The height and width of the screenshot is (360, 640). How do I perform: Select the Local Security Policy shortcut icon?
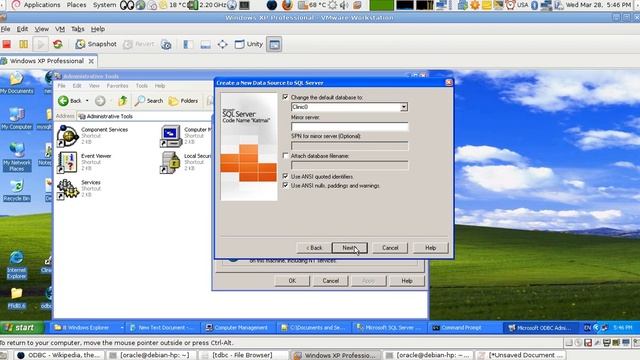pyautogui.click(x=171, y=162)
